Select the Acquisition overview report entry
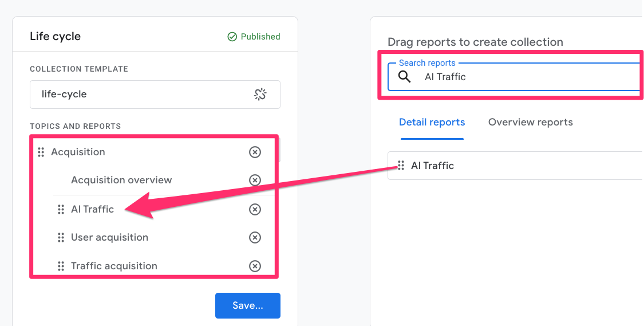644x326 pixels. [121, 180]
